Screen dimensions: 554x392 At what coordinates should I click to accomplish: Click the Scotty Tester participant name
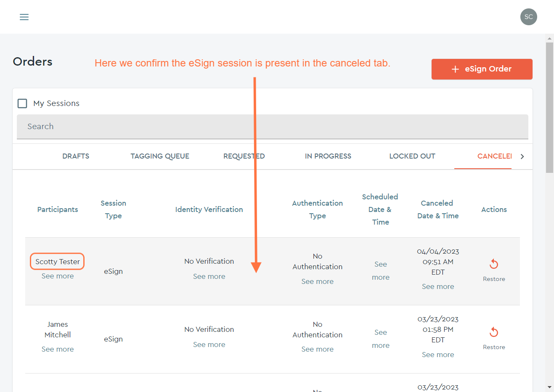point(58,262)
